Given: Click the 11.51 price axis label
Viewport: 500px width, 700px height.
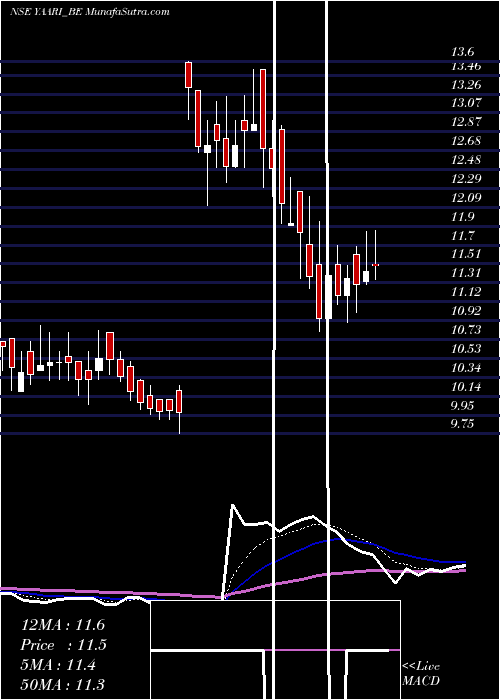Looking at the screenshot, I should point(466,254).
